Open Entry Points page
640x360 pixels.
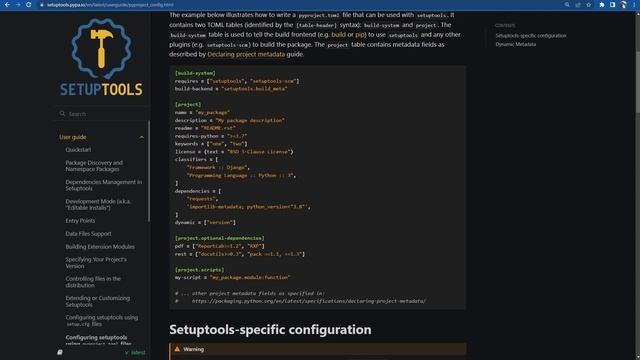click(80, 221)
